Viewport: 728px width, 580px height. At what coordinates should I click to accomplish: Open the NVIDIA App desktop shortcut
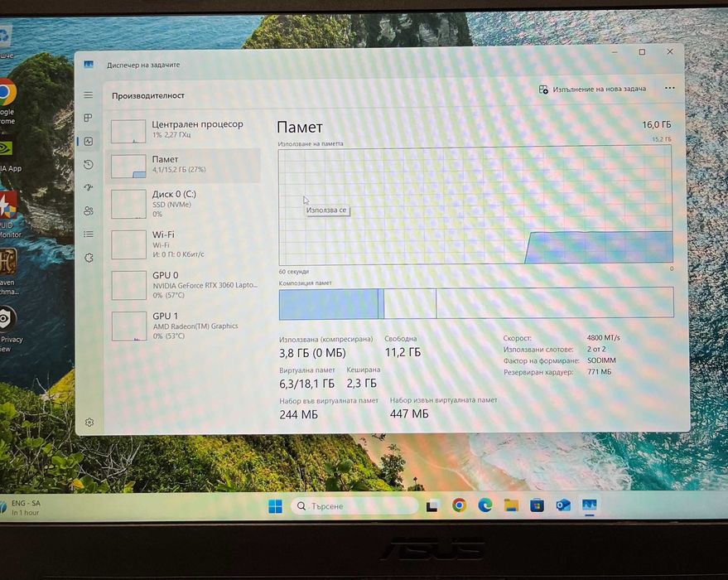tap(8, 157)
